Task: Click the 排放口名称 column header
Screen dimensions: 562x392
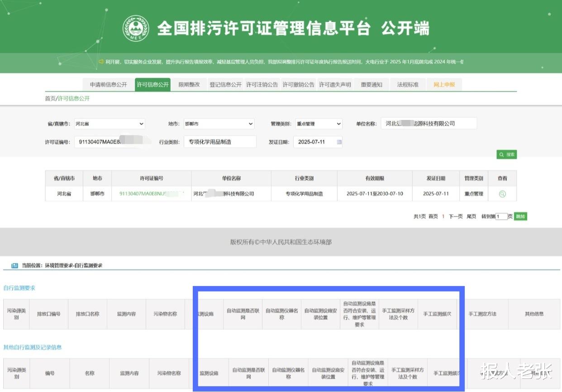Action: click(88, 314)
